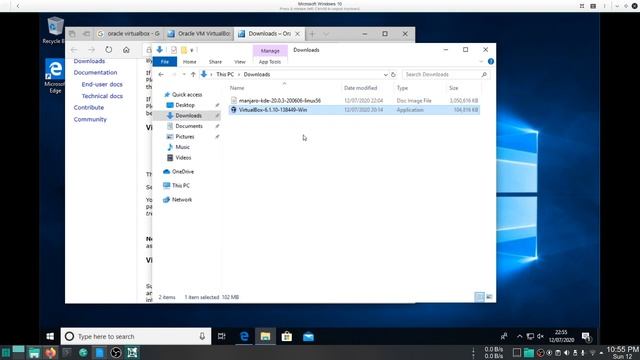The image size is (640, 360).
Task: Select the Manage contextual tab
Action: [x=270, y=51]
